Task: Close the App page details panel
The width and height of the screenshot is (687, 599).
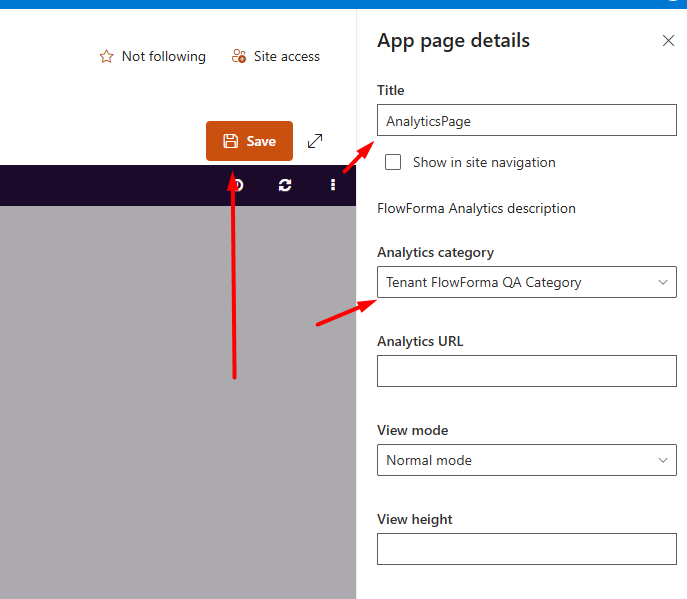Action: coord(668,41)
